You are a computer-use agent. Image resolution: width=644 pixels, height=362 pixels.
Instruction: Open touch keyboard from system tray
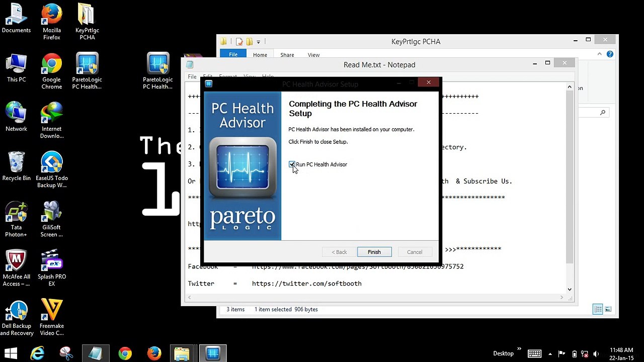[535, 353]
